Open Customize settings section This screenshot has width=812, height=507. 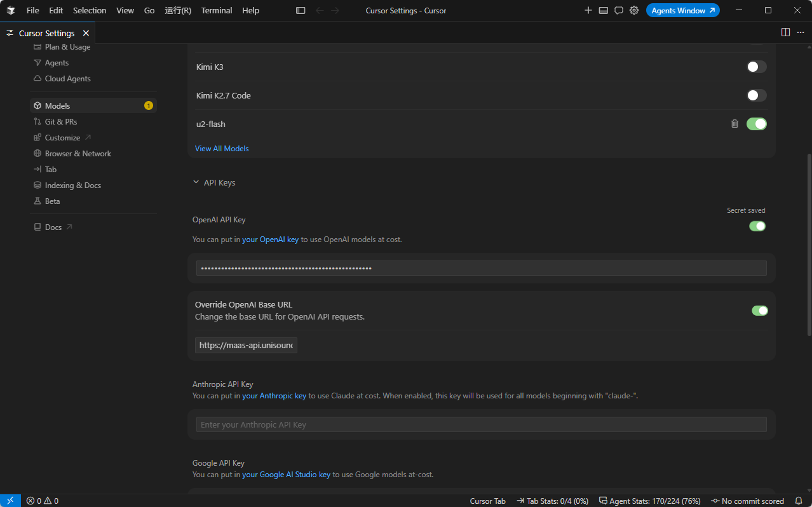tap(93, 138)
